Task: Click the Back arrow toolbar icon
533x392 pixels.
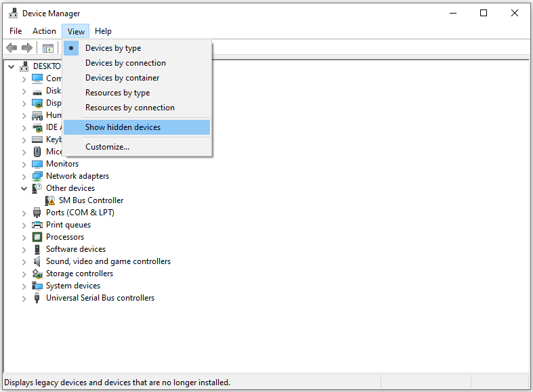Action: [12, 48]
